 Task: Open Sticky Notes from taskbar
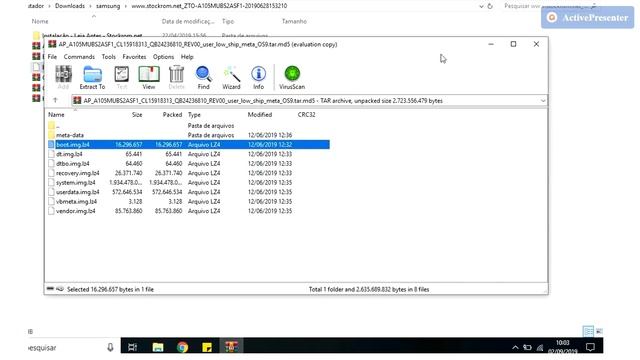(x=207, y=347)
